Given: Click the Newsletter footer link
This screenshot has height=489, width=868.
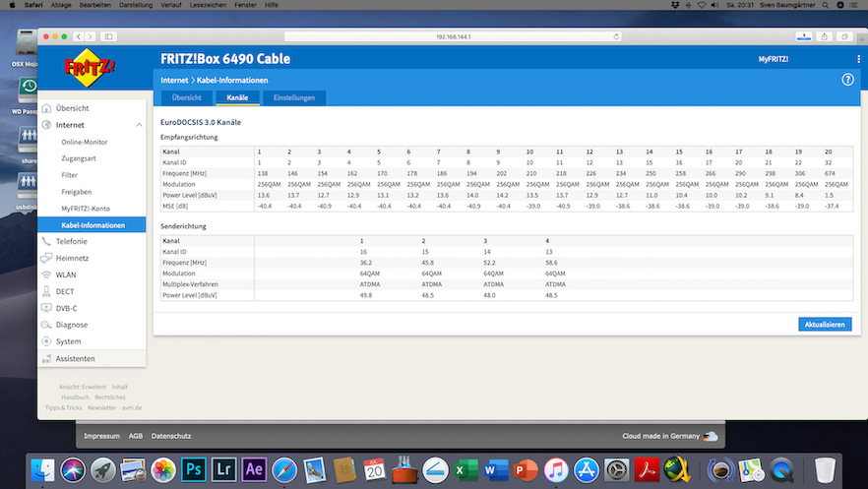Looking at the screenshot, I should tap(102, 407).
